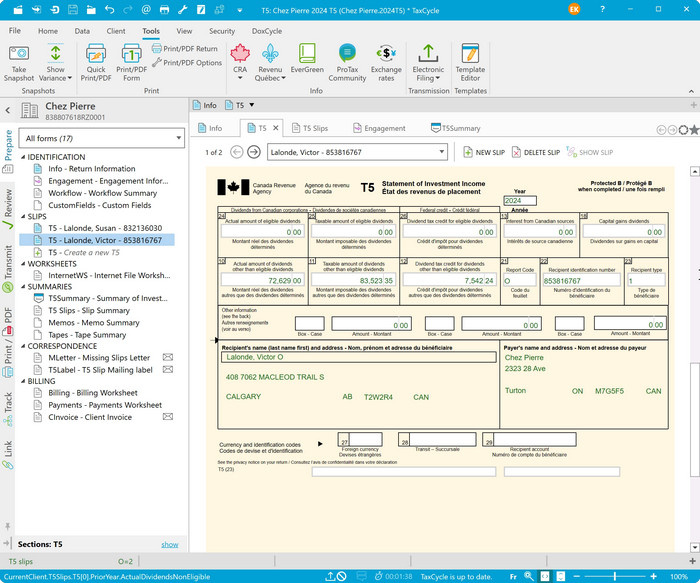The image size is (700, 583).
Task: Collapse the BILLING section
Action: tap(22, 381)
